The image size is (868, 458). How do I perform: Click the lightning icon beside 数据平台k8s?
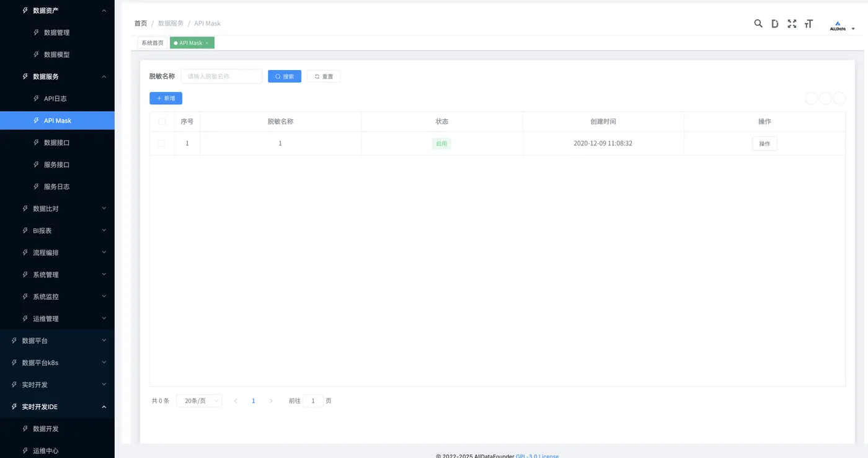pyautogui.click(x=14, y=362)
